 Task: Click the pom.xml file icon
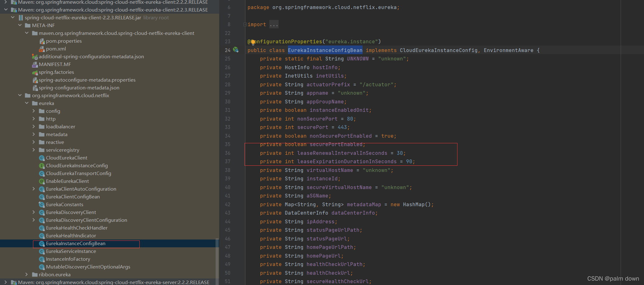coord(42,49)
